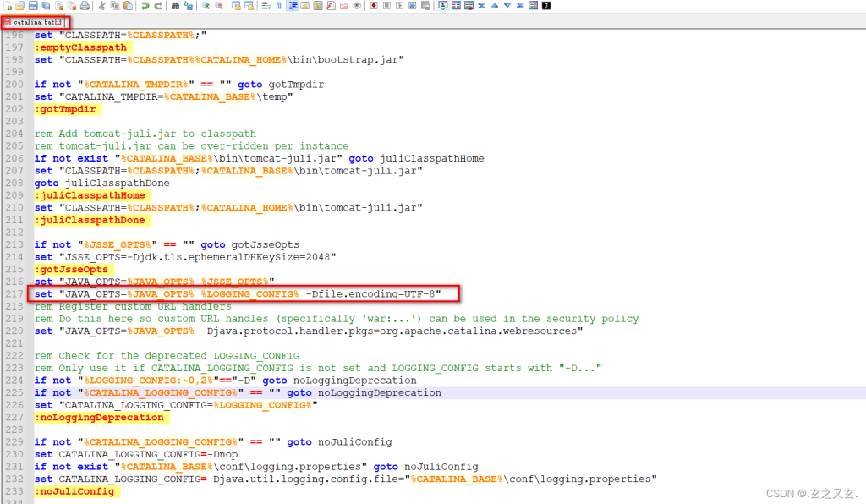
Task: Toggle word wrap toolbar icon
Action: (x=266, y=6)
